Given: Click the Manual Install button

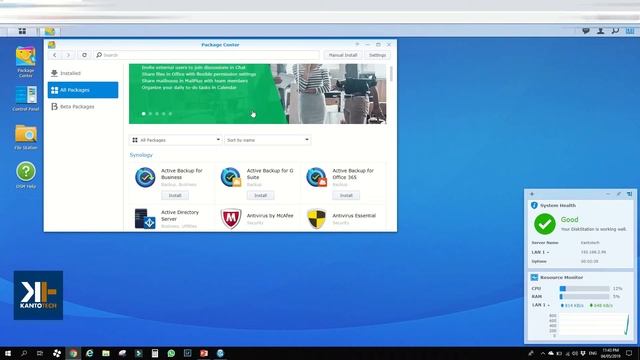Looking at the screenshot, I should [x=343, y=55].
